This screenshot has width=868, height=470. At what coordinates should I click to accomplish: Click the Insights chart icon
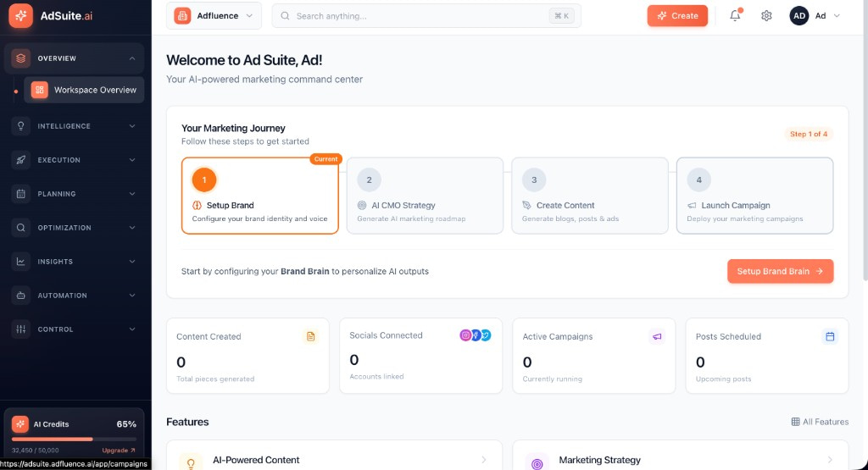coord(20,262)
